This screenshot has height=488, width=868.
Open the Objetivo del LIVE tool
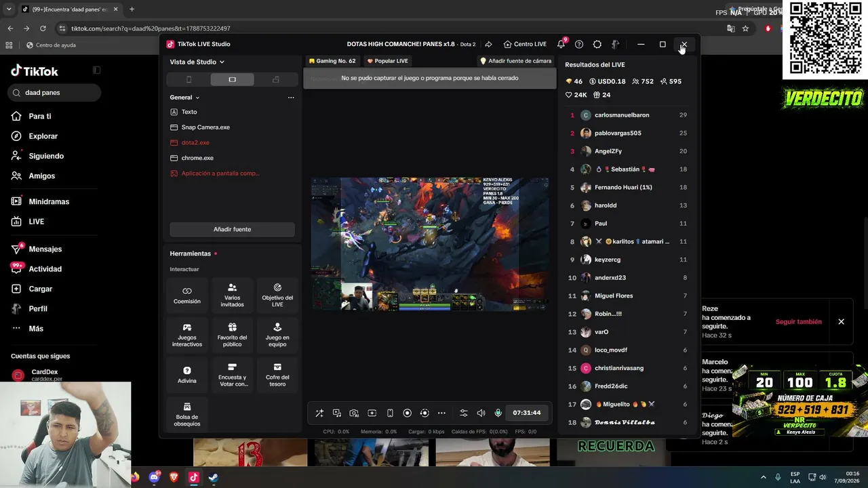click(277, 296)
